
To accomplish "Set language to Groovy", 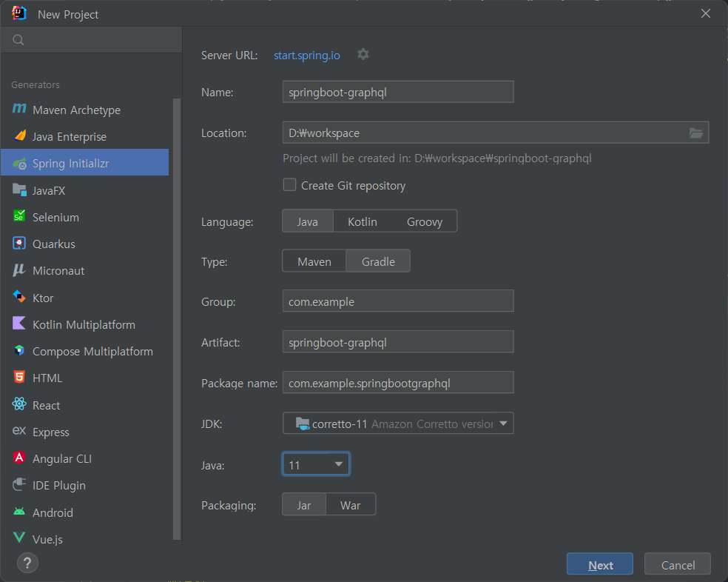I will 425,221.
